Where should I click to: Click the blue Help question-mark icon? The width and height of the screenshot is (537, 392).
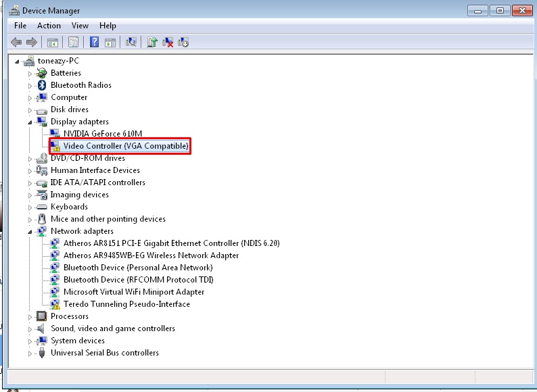point(94,42)
